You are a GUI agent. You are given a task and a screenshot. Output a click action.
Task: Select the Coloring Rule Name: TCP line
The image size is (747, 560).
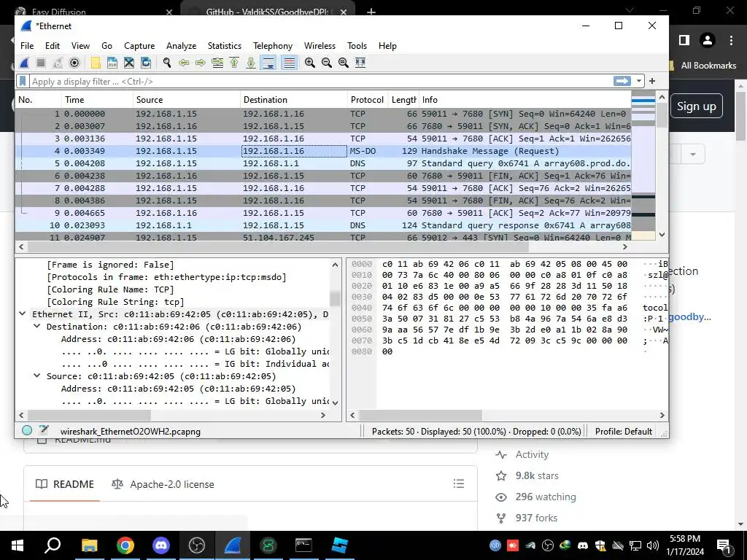pos(111,289)
